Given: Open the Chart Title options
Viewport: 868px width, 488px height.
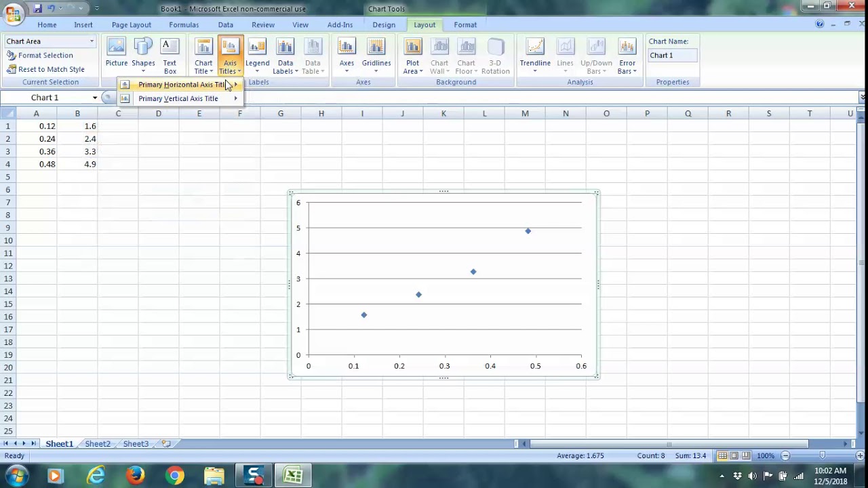Looking at the screenshot, I should point(203,56).
